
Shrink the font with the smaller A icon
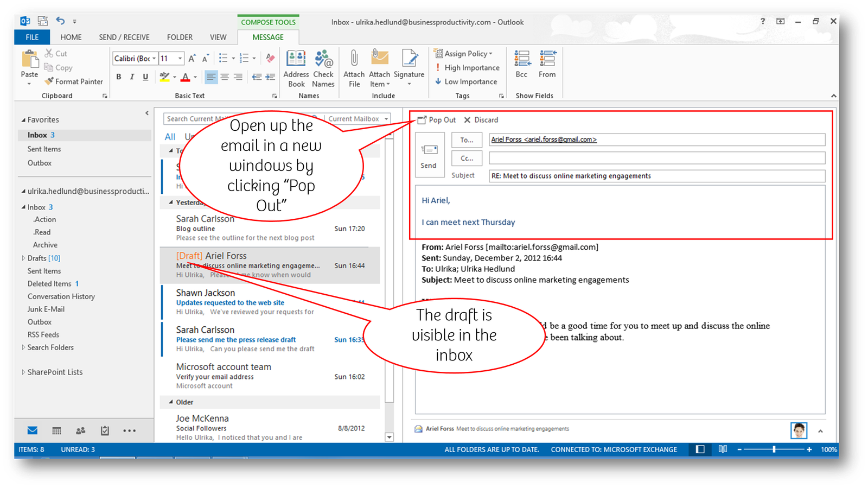pos(205,58)
